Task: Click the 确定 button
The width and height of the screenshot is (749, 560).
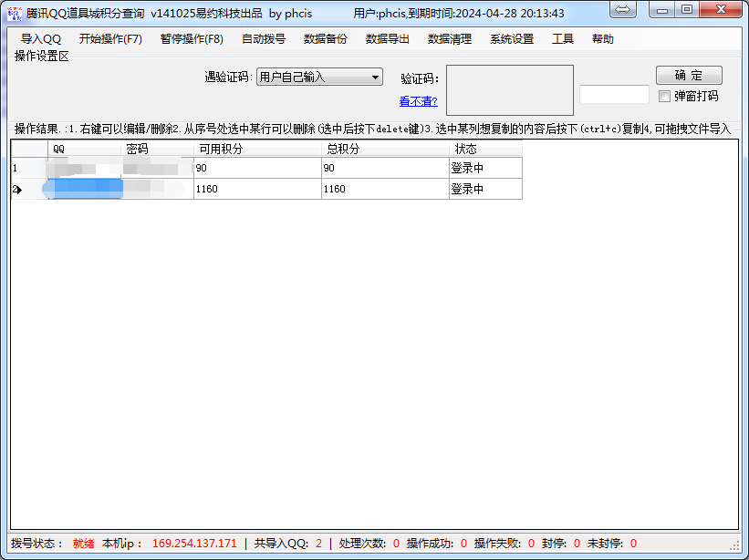Action: (x=689, y=76)
